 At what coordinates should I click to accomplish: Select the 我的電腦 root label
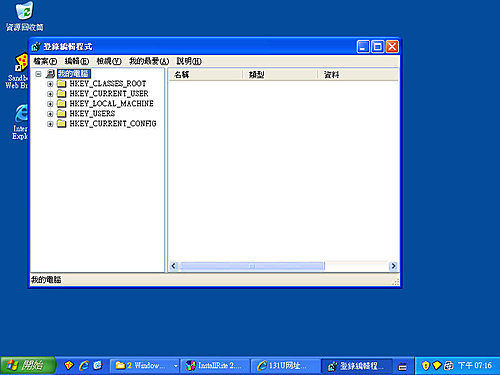(74, 74)
